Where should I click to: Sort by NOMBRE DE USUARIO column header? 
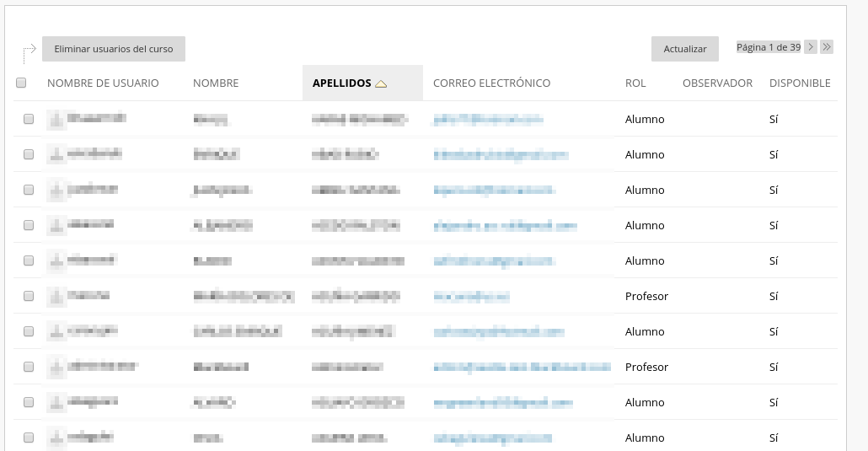[103, 83]
